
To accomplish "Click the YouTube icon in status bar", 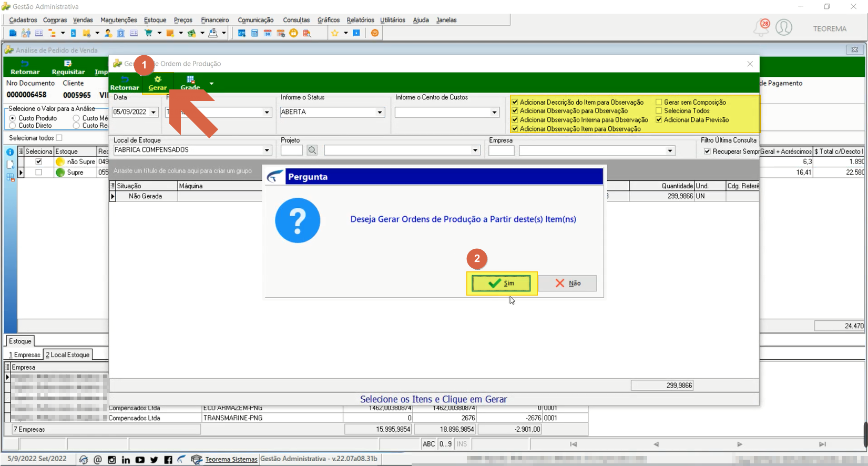I will click(x=140, y=460).
